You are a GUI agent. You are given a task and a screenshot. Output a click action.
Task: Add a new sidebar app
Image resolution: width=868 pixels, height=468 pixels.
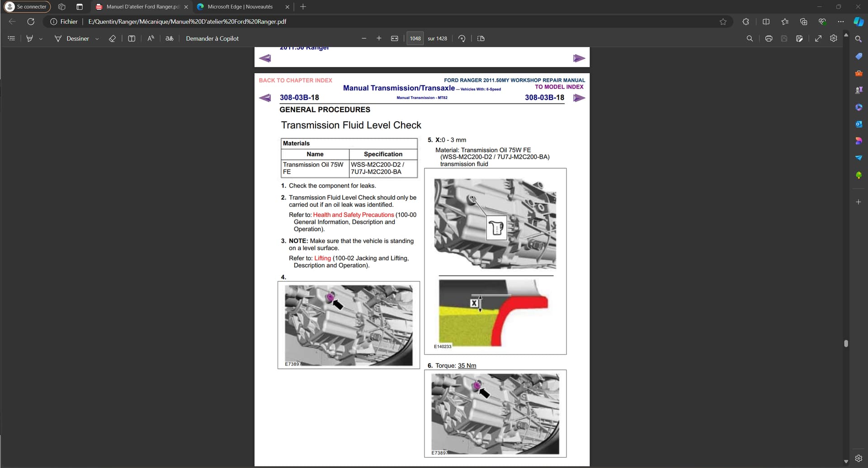tap(859, 202)
